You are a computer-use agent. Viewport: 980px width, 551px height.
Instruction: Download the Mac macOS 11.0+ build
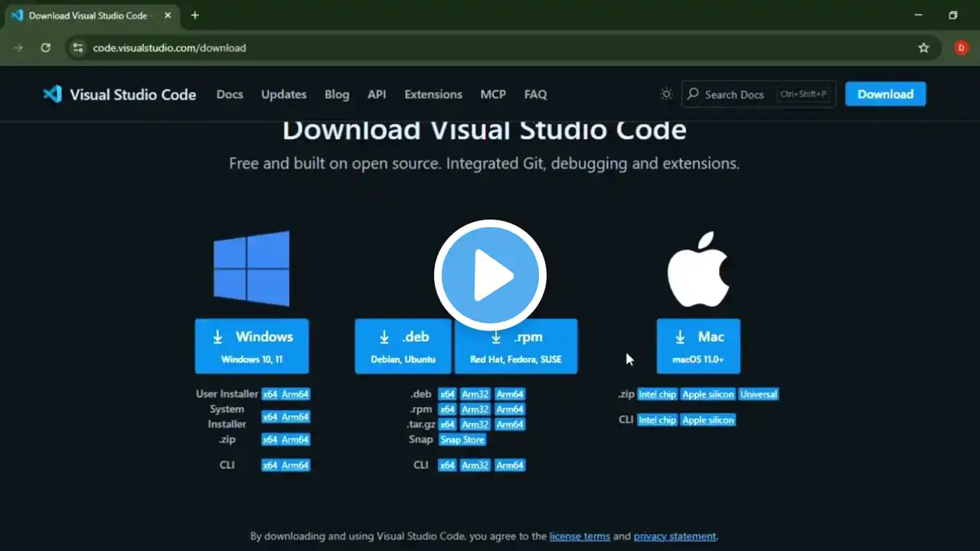point(698,346)
